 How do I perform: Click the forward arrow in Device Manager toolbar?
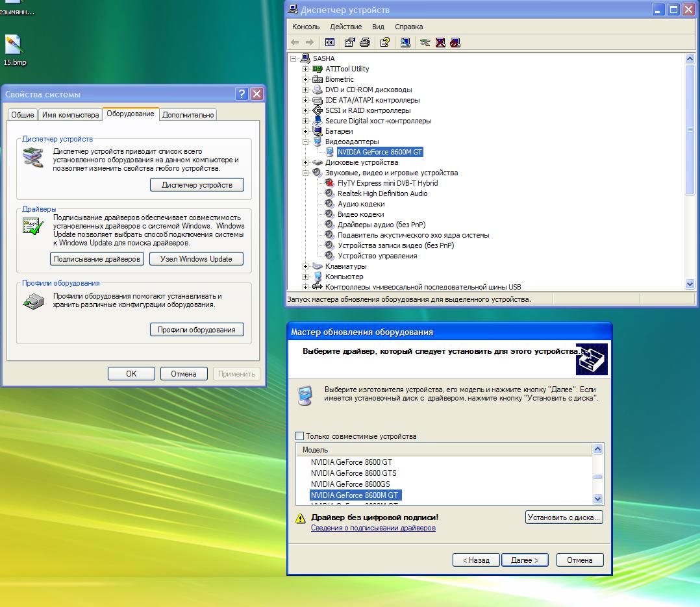[309, 42]
